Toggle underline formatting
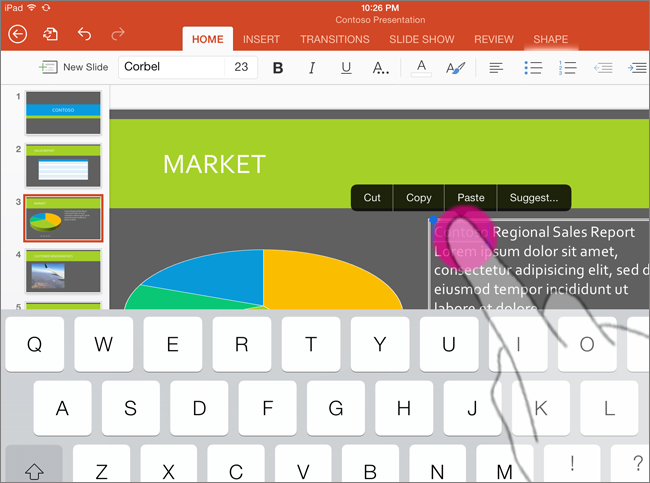650x483 pixels. point(346,68)
